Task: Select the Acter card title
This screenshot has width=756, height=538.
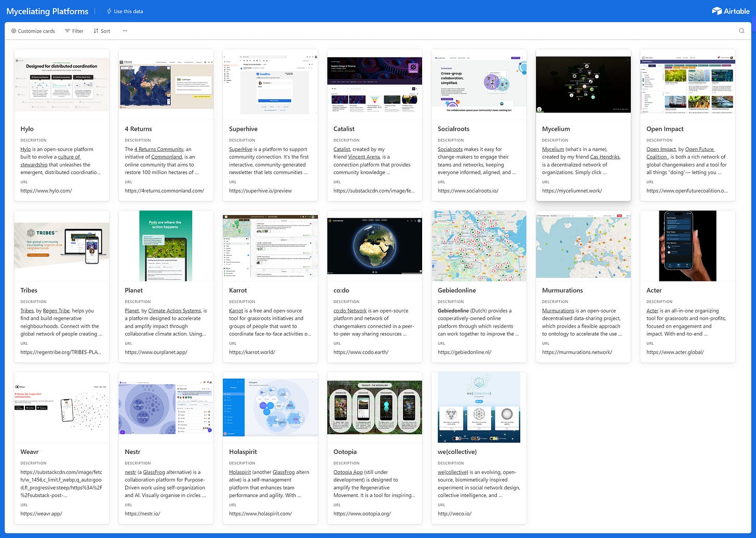Action: click(x=654, y=290)
